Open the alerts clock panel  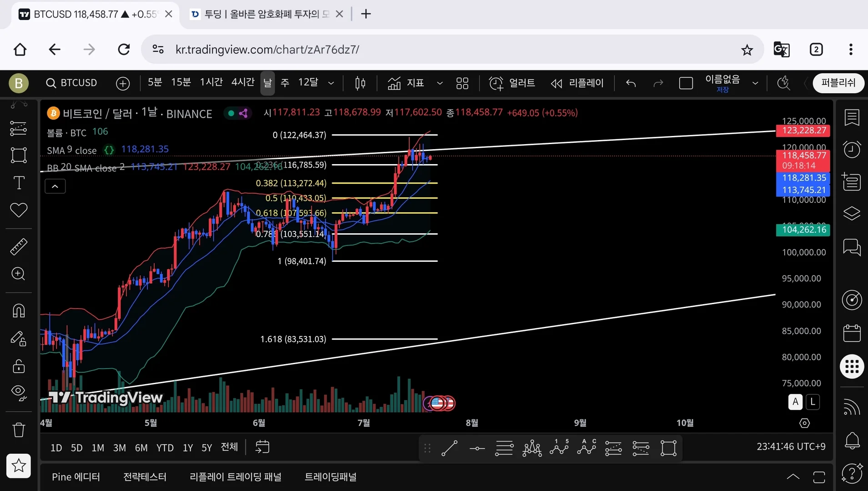(x=852, y=150)
